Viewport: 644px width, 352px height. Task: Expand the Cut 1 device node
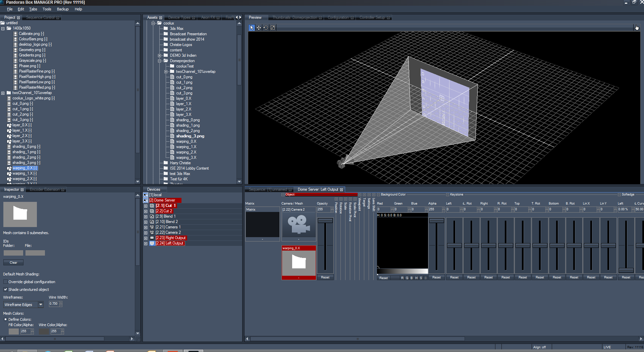click(x=146, y=206)
